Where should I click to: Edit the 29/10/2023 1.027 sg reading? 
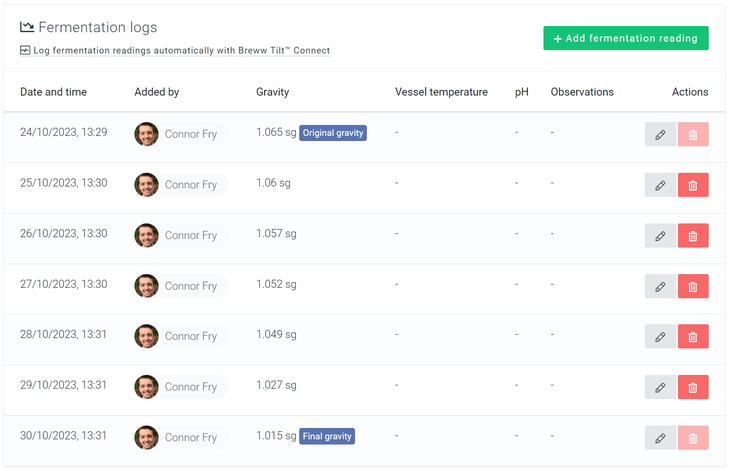click(x=660, y=387)
